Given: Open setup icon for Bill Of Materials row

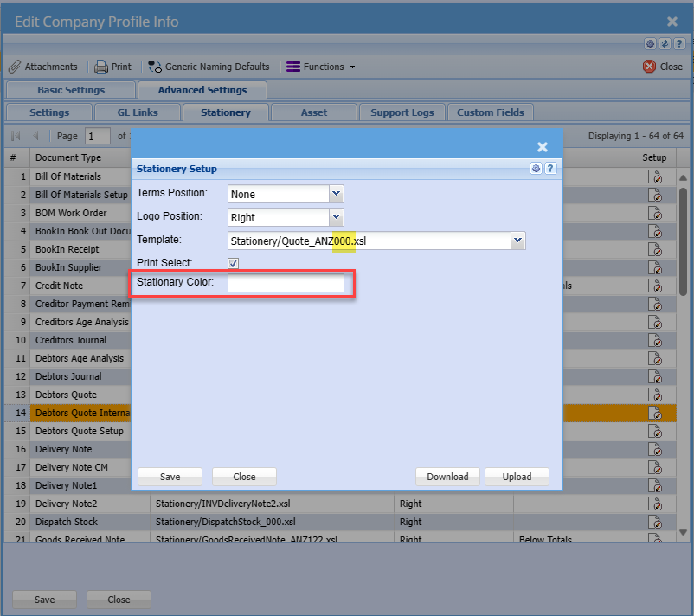Looking at the screenshot, I should tap(655, 176).
